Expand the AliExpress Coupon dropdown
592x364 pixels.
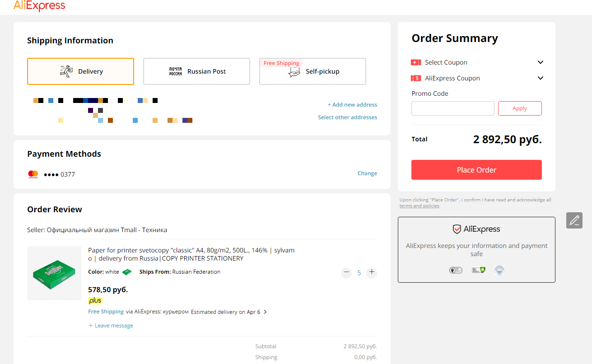(x=541, y=78)
